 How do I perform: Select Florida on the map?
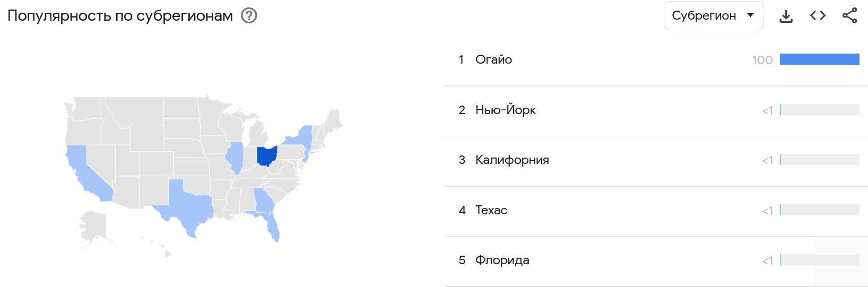click(273, 227)
